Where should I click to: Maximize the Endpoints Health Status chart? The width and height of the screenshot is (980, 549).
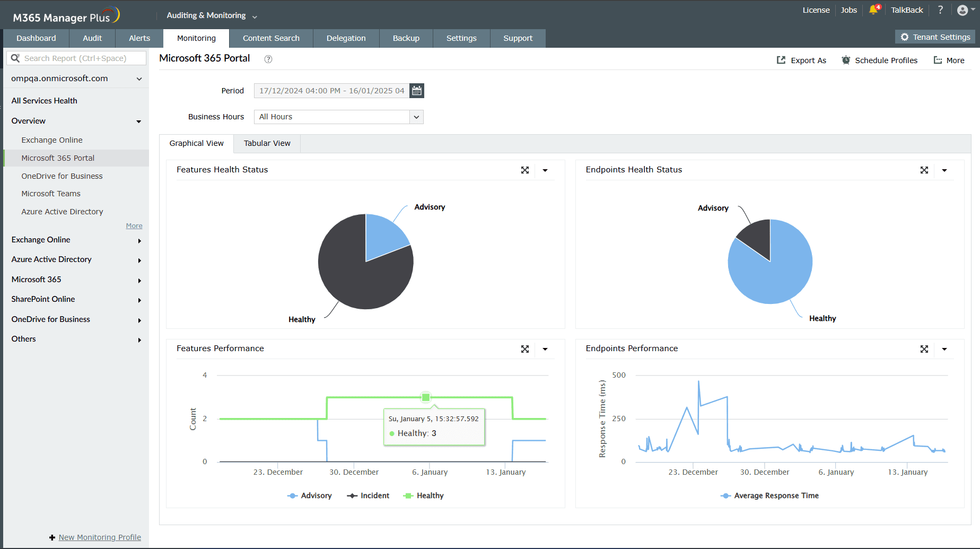tap(924, 170)
